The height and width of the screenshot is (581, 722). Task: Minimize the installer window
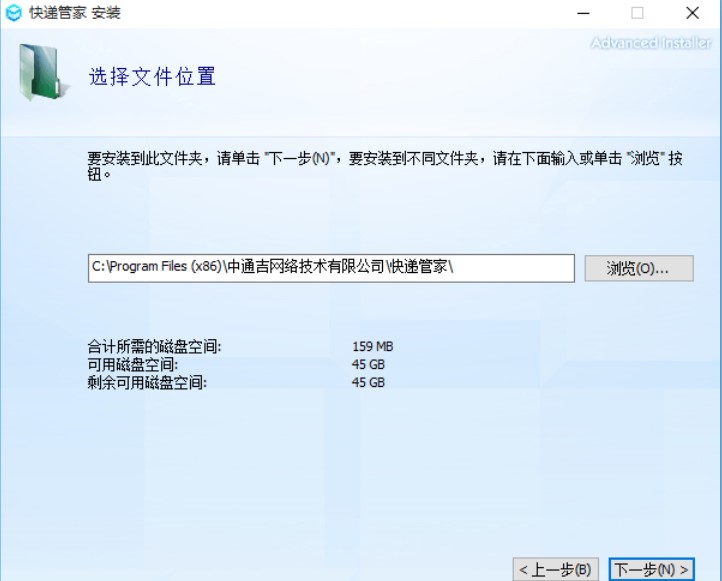click(583, 13)
